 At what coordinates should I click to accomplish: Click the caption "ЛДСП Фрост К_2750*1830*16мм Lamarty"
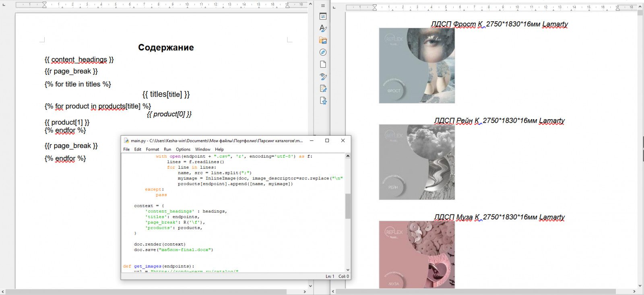[499, 24]
